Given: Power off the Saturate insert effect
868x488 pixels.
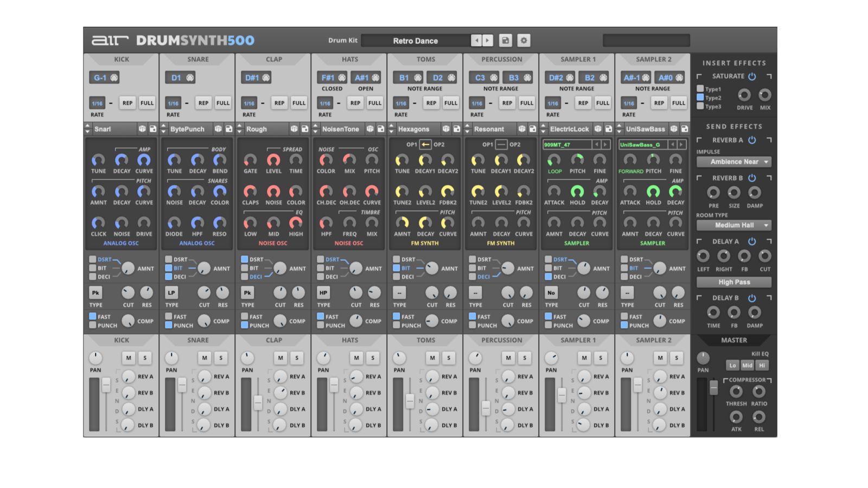Looking at the screenshot, I should pos(751,76).
